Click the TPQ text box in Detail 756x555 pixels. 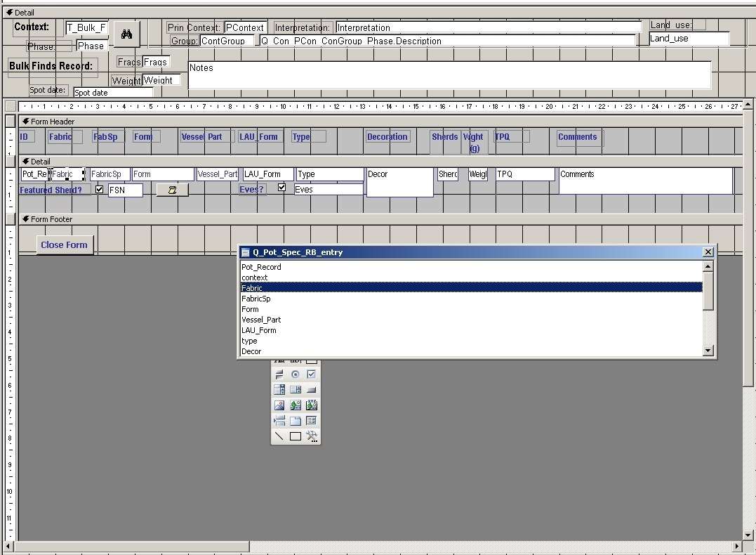point(525,174)
